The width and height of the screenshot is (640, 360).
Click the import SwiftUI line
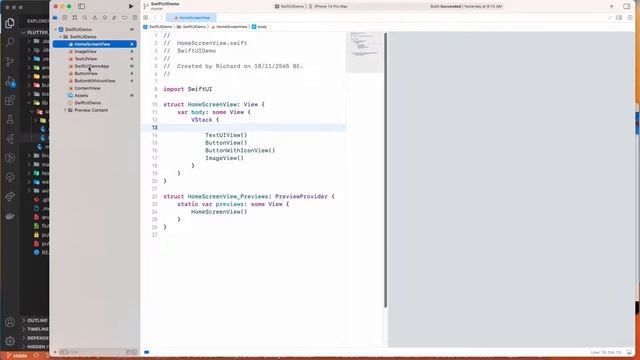click(x=187, y=89)
